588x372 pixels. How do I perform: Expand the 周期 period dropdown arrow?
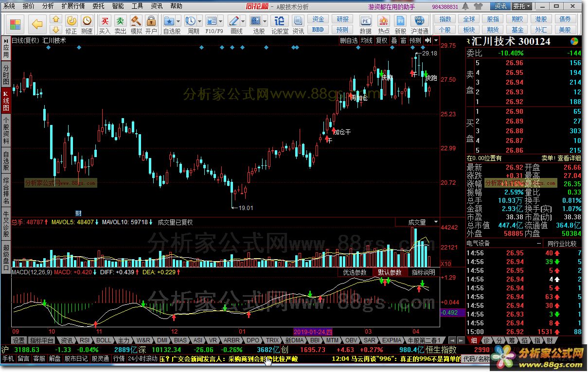point(200,21)
